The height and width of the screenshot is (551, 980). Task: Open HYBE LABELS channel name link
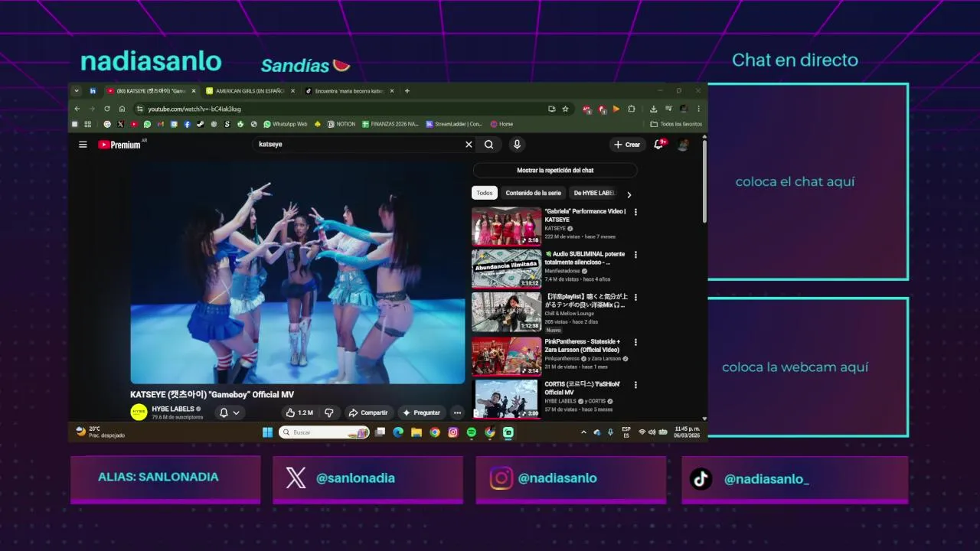pos(173,409)
